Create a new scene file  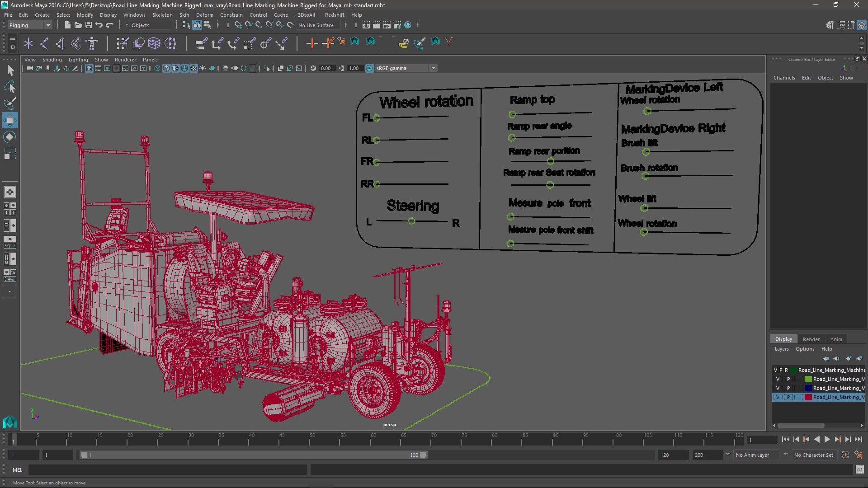67,25
